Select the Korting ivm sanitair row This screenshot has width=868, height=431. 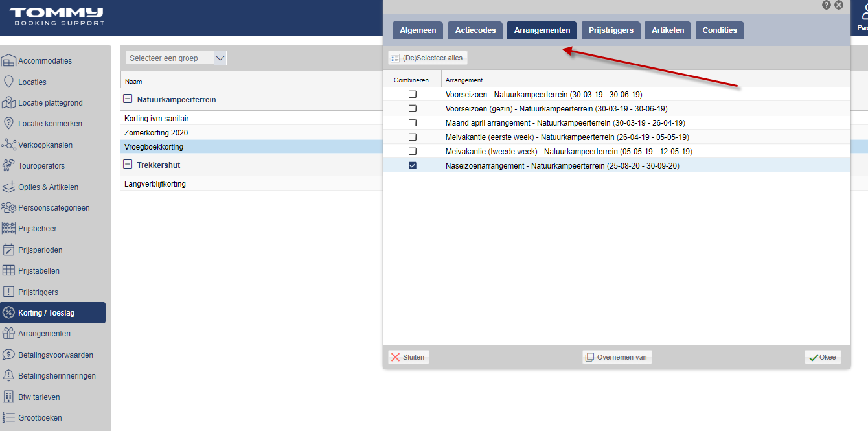[x=252, y=119]
